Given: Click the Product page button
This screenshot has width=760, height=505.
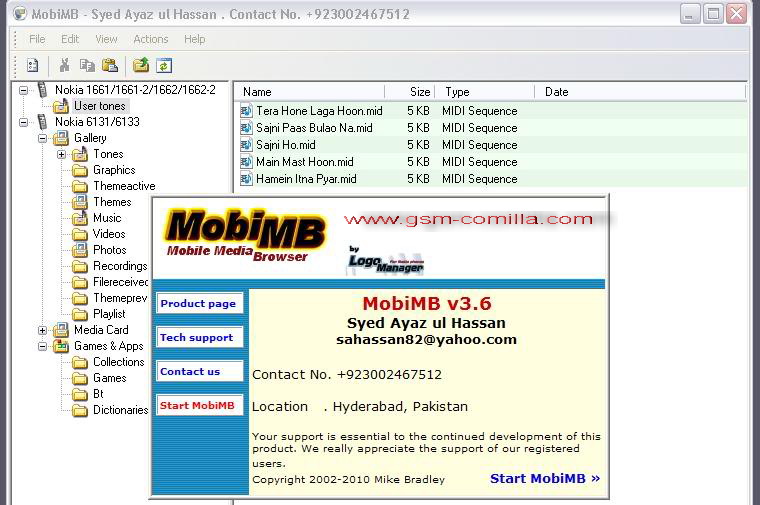Looking at the screenshot, I should 200,304.
